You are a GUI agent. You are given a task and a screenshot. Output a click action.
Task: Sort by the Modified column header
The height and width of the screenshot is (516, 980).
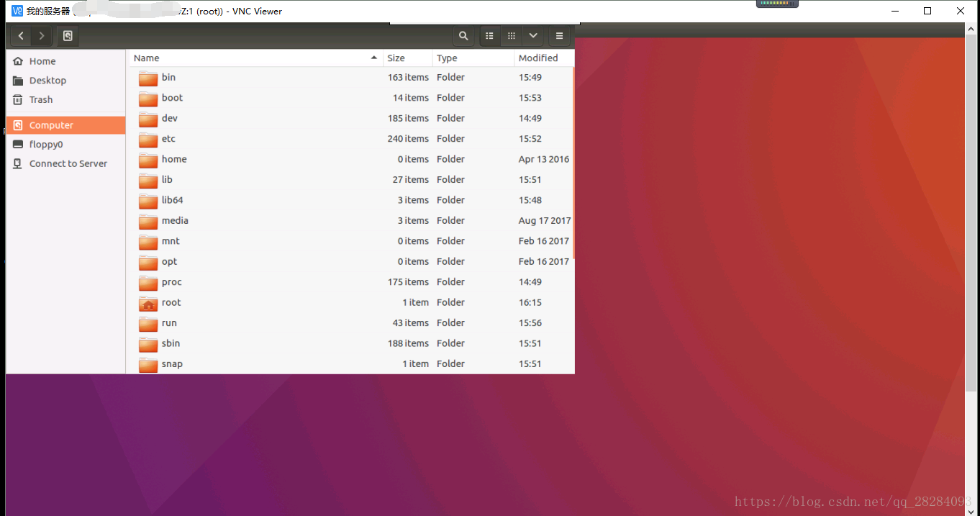[544, 58]
